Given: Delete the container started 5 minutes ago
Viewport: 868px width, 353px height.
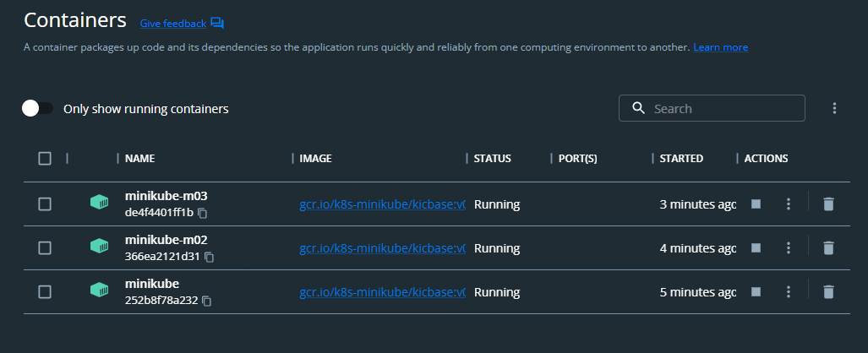Looking at the screenshot, I should coord(828,291).
